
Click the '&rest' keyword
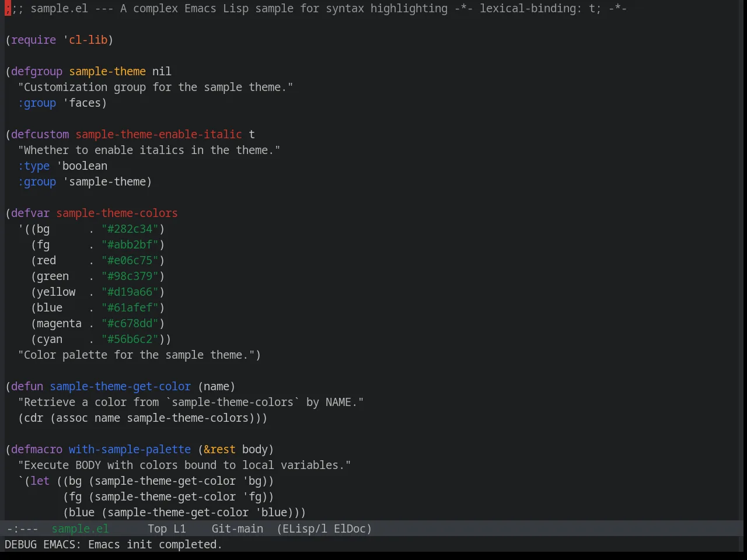220,449
